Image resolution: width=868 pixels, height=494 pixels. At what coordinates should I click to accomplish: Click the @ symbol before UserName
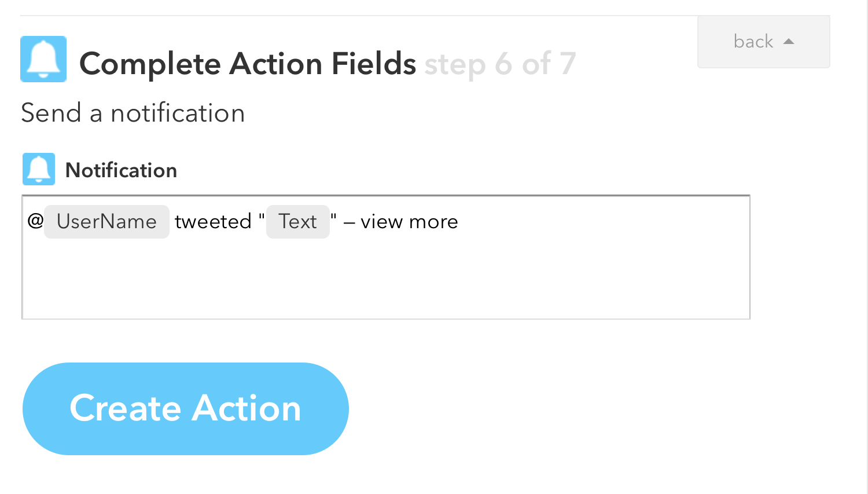coord(35,221)
